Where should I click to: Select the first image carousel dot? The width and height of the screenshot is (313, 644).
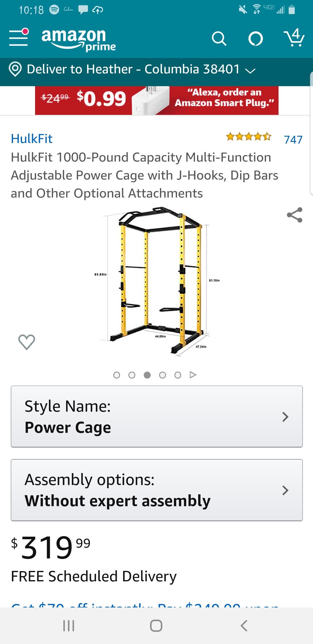pyautogui.click(x=117, y=375)
